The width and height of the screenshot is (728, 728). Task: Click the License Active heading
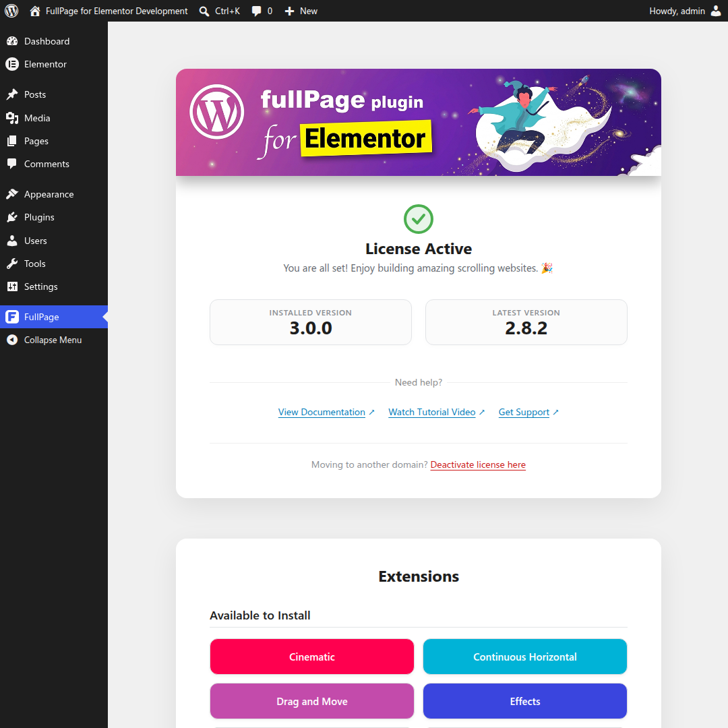(419, 249)
